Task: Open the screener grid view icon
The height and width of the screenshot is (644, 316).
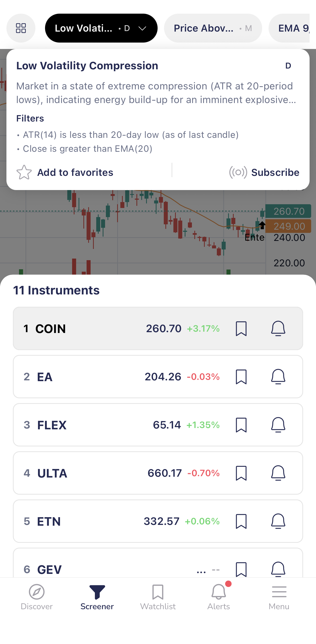Action: pyautogui.click(x=21, y=28)
